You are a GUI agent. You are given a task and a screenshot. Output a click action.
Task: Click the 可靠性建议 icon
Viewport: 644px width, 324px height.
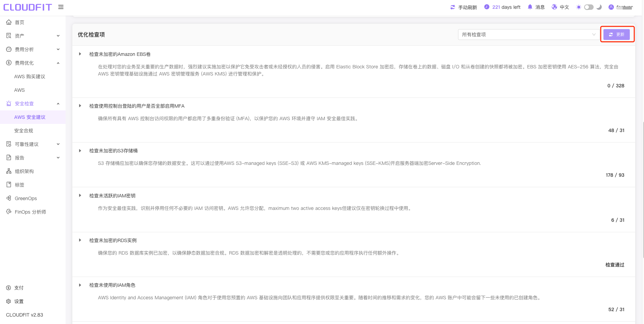tap(9, 144)
